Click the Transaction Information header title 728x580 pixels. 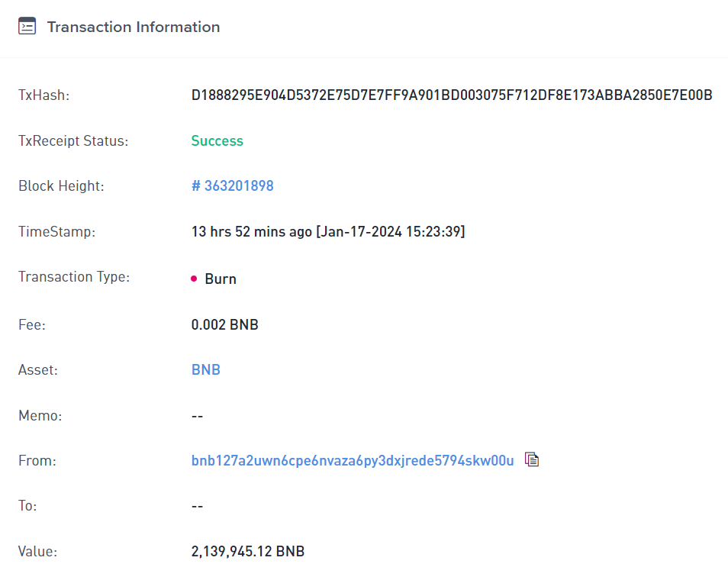[x=134, y=27]
